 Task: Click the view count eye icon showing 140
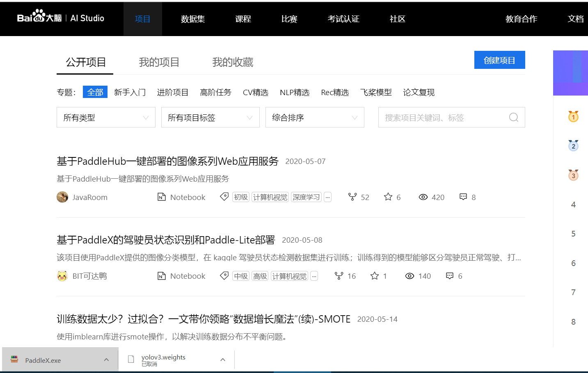410,276
